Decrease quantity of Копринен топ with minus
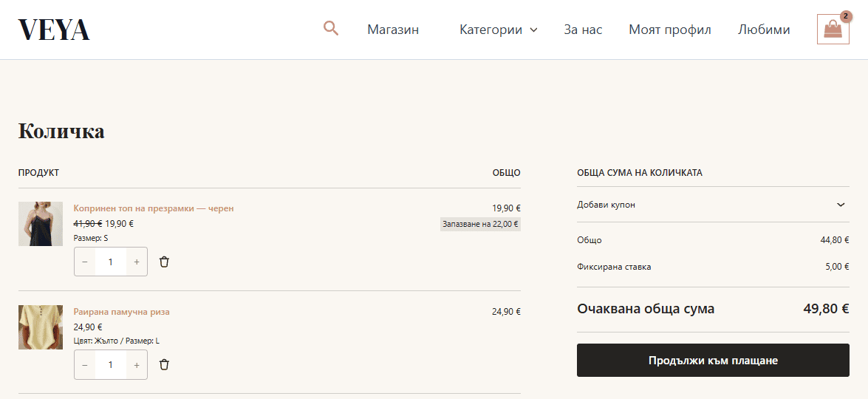 point(85,262)
